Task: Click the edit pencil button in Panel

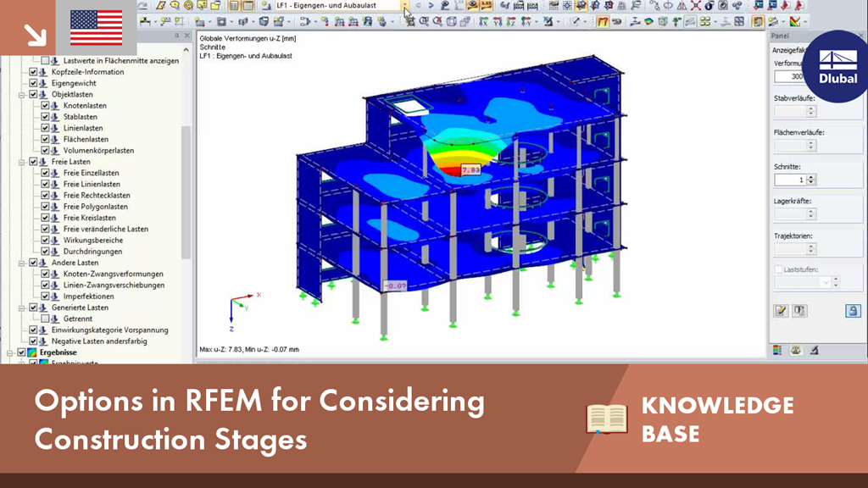Action: pos(781,310)
